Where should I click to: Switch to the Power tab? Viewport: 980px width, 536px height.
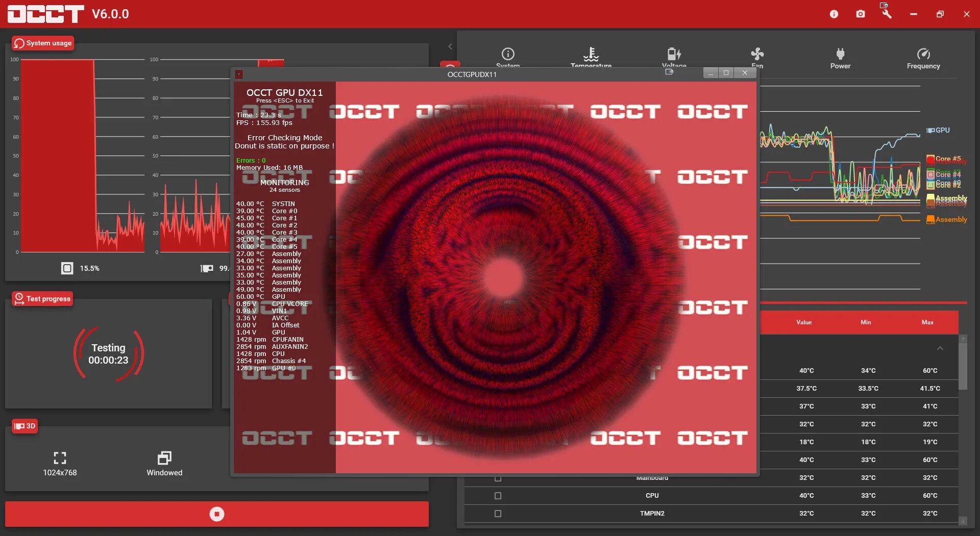coord(841,58)
